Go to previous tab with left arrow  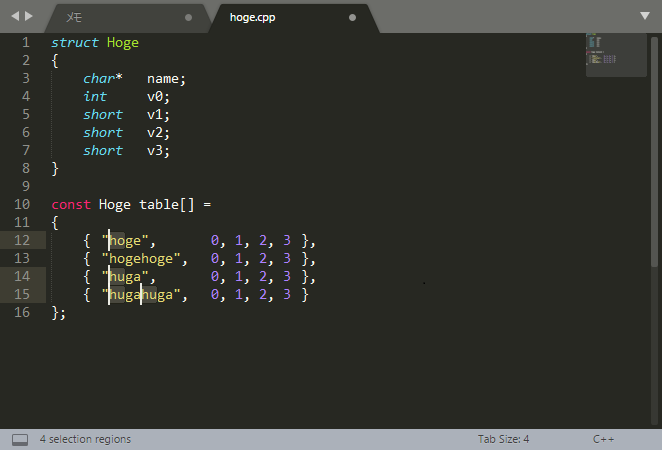coord(15,16)
